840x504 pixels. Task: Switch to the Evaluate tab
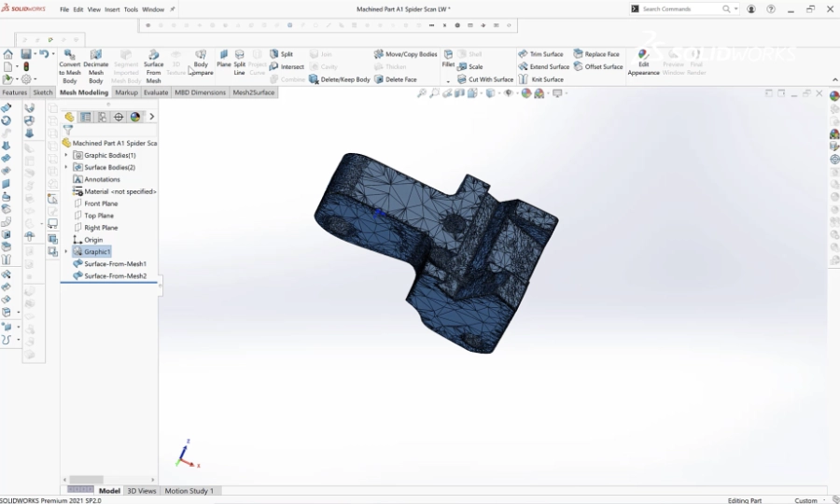[x=156, y=92]
